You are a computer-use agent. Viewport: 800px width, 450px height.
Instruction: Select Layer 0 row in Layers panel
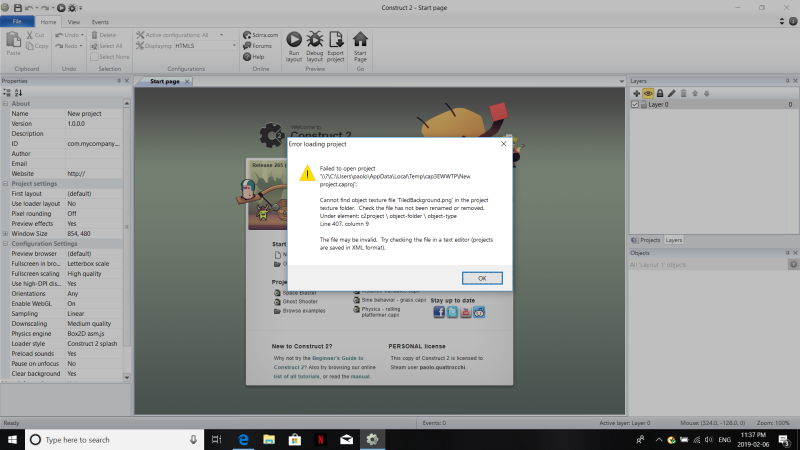[713, 104]
